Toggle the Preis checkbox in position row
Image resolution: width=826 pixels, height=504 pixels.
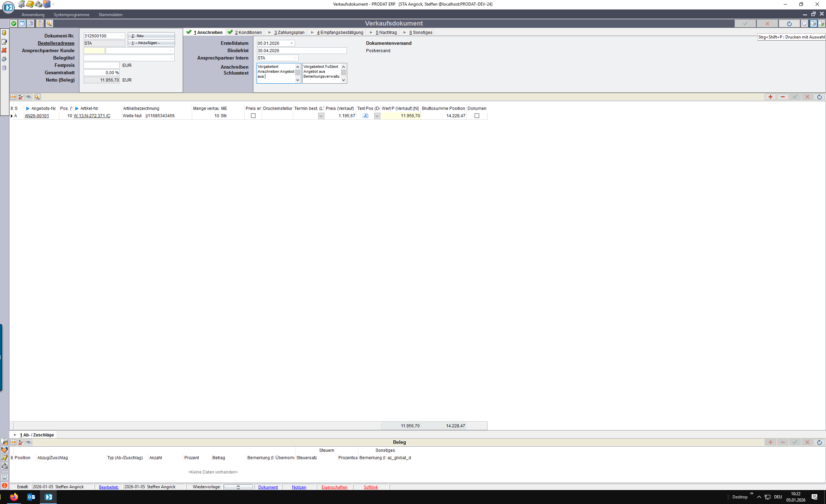point(253,116)
